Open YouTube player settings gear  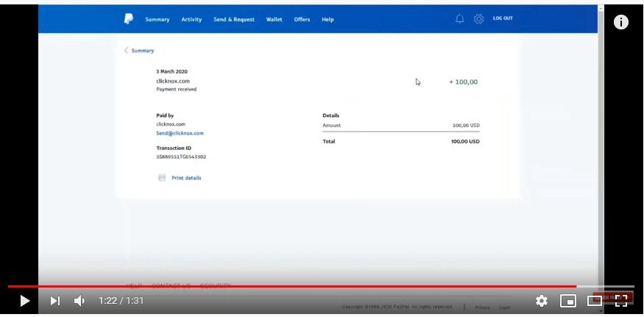point(541,301)
